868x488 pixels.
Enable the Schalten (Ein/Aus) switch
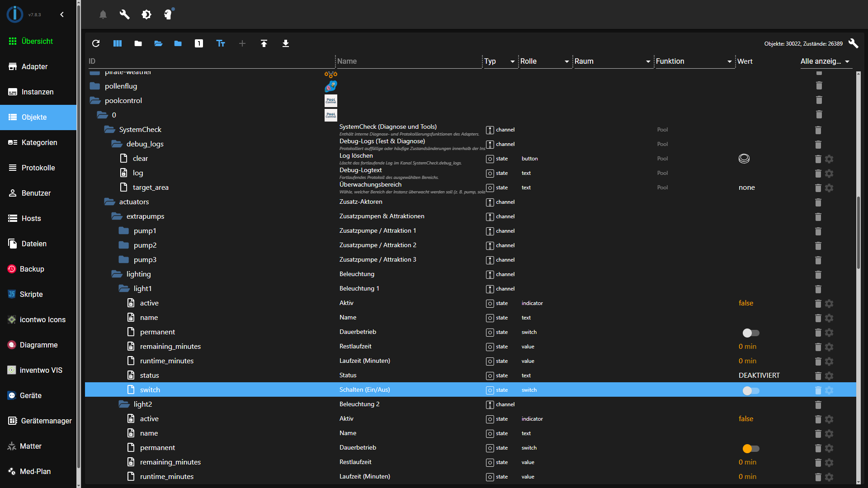[x=750, y=391]
